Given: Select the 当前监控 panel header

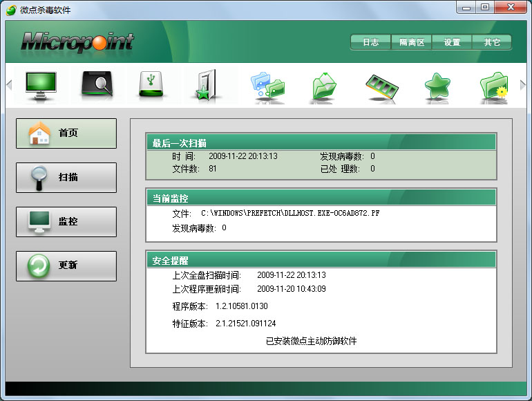Looking at the screenshot, I should pos(321,198).
